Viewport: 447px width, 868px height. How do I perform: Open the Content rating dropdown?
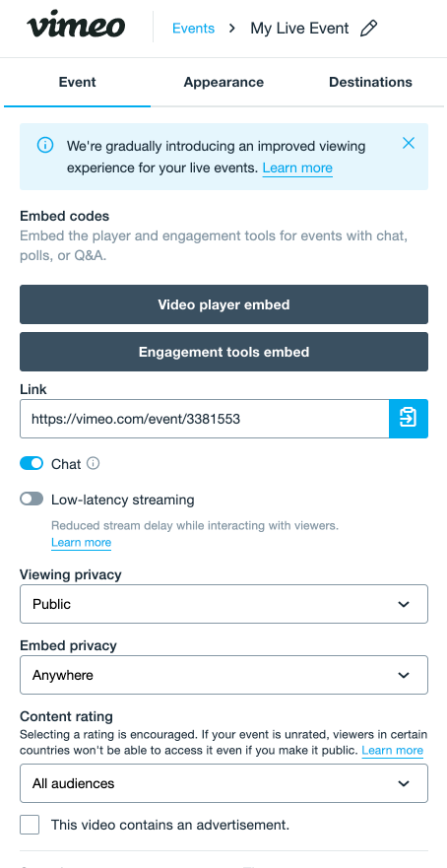coord(224,783)
